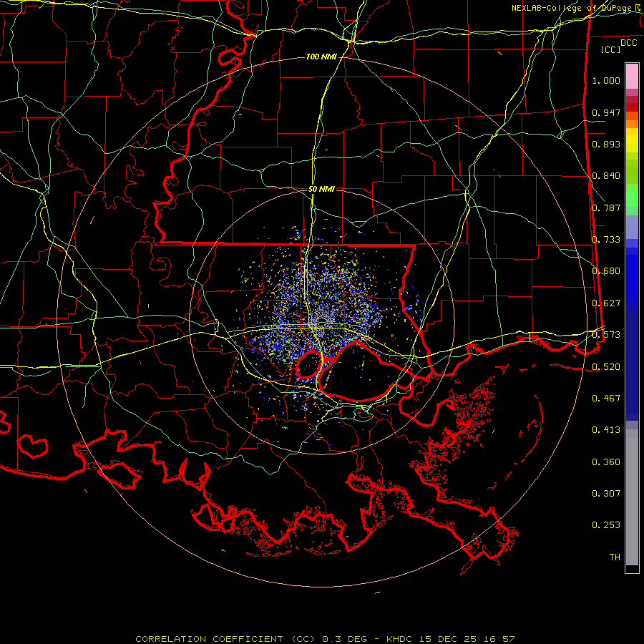The width and height of the screenshot is (644, 644).
Task: Click the CORRELATION COEFFICIENT (CC) caption text
Action: (x=225, y=639)
